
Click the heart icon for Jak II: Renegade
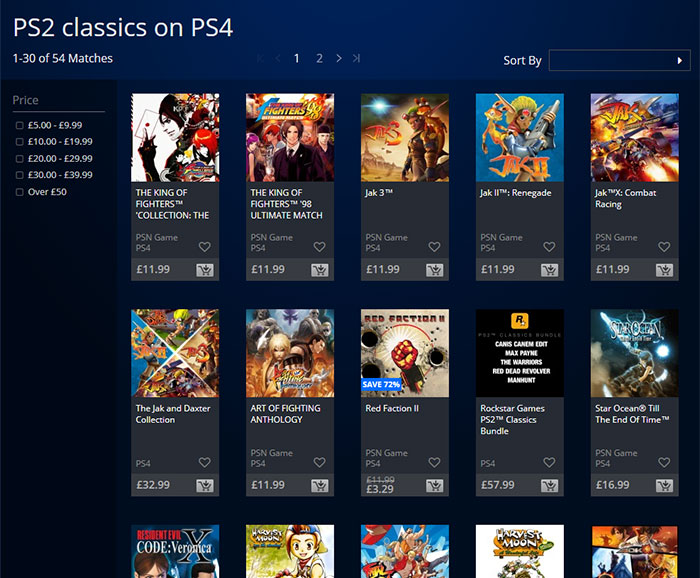point(549,247)
